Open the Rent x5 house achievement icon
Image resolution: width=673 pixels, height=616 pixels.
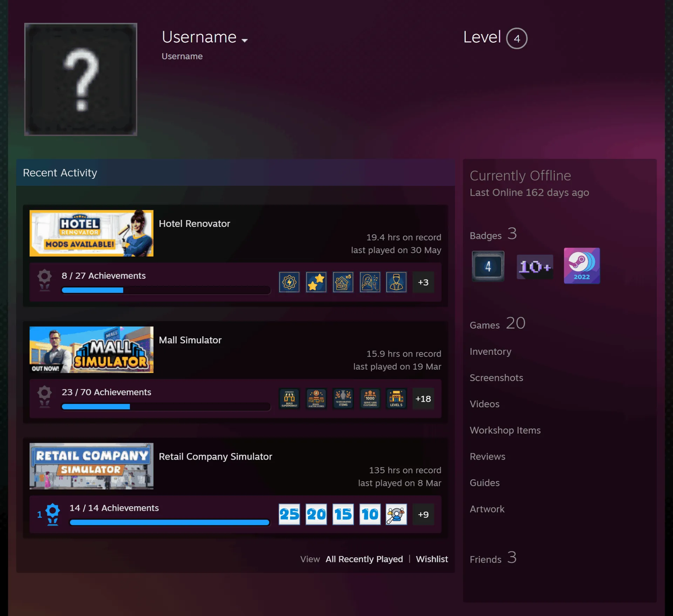(343, 282)
